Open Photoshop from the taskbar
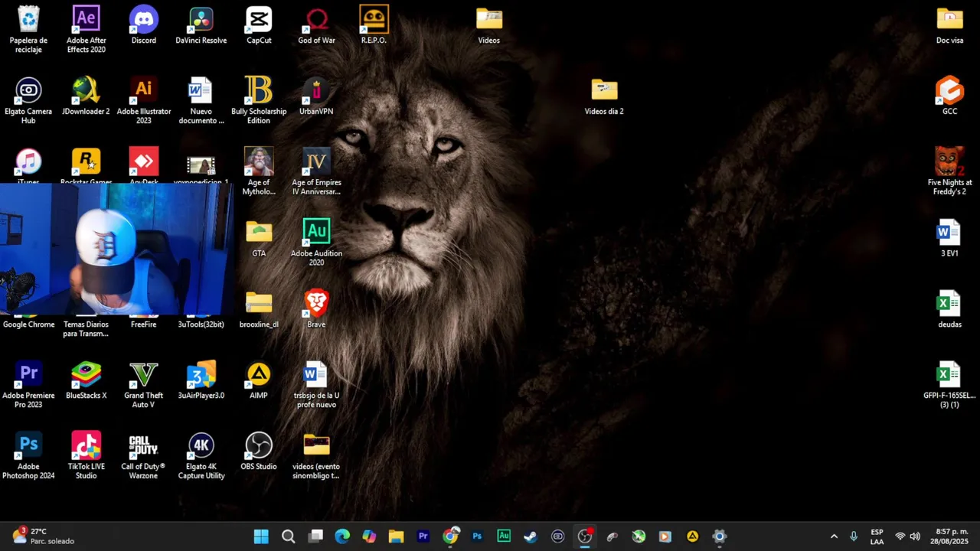This screenshot has height=551, width=980. click(477, 536)
